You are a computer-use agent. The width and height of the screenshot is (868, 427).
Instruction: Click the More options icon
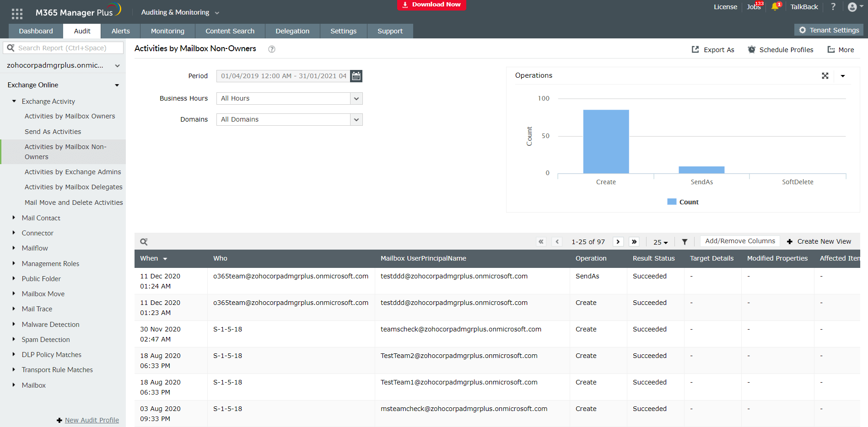pos(831,49)
